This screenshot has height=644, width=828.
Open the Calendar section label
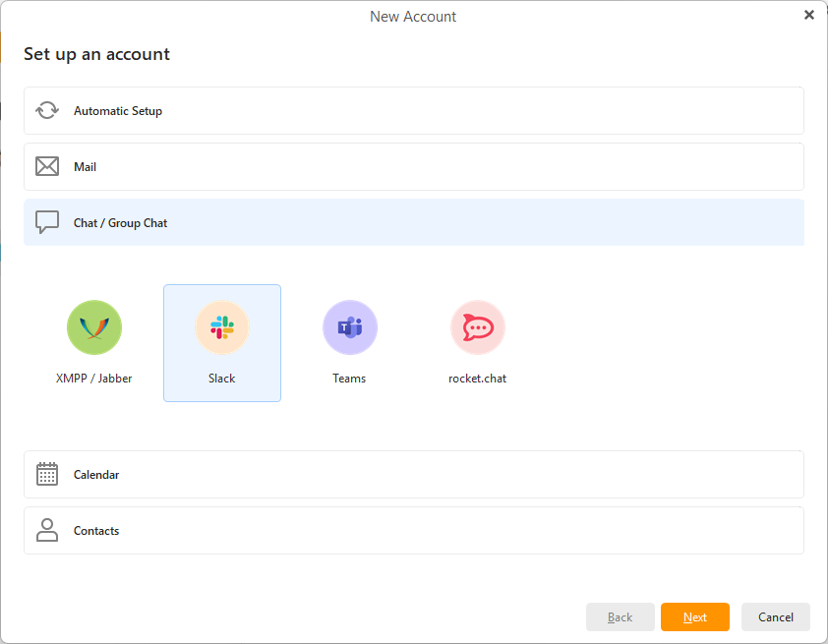coord(96,475)
